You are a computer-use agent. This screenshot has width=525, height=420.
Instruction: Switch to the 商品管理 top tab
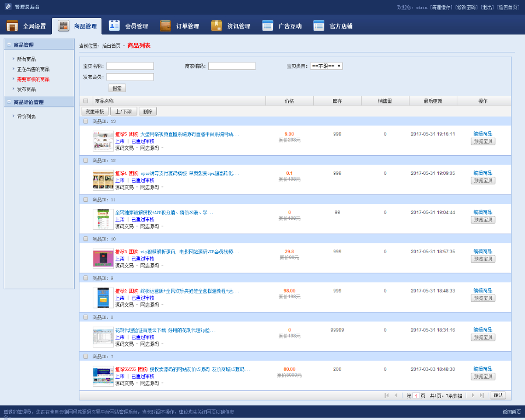77,26
